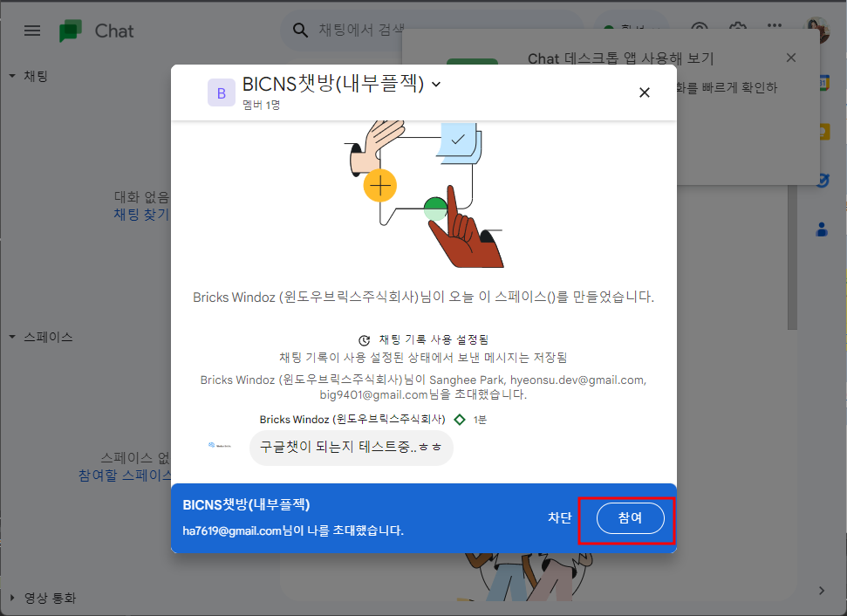Collapse the 채팅 section
The width and height of the screenshot is (847, 616).
(12, 76)
